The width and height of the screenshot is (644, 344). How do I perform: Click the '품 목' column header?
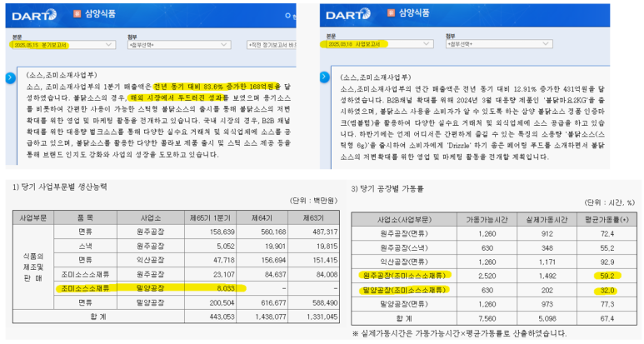(85, 217)
